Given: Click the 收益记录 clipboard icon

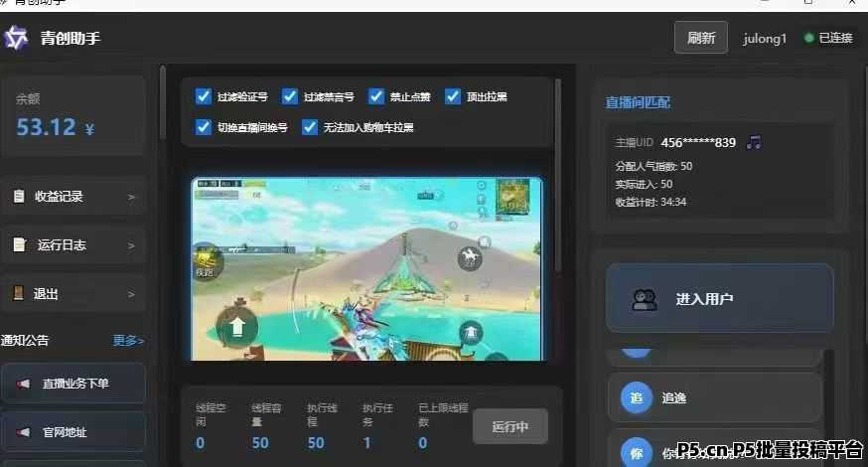Looking at the screenshot, I should [x=19, y=197].
